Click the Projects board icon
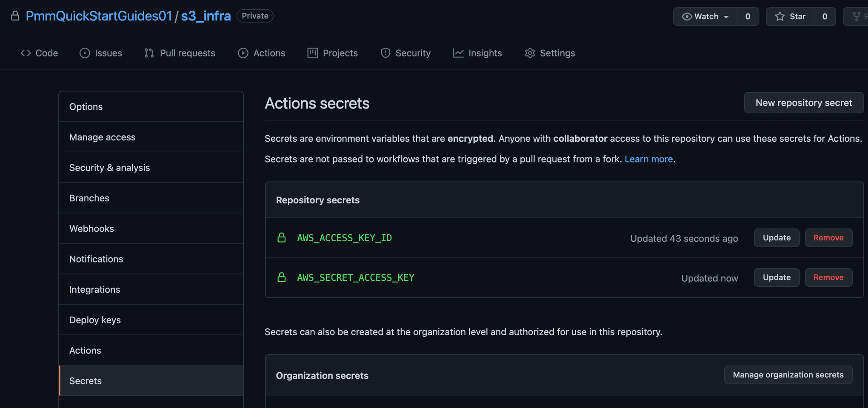The height and width of the screenshot is (408, 868). pyautogui.click(x=313, y=53)
